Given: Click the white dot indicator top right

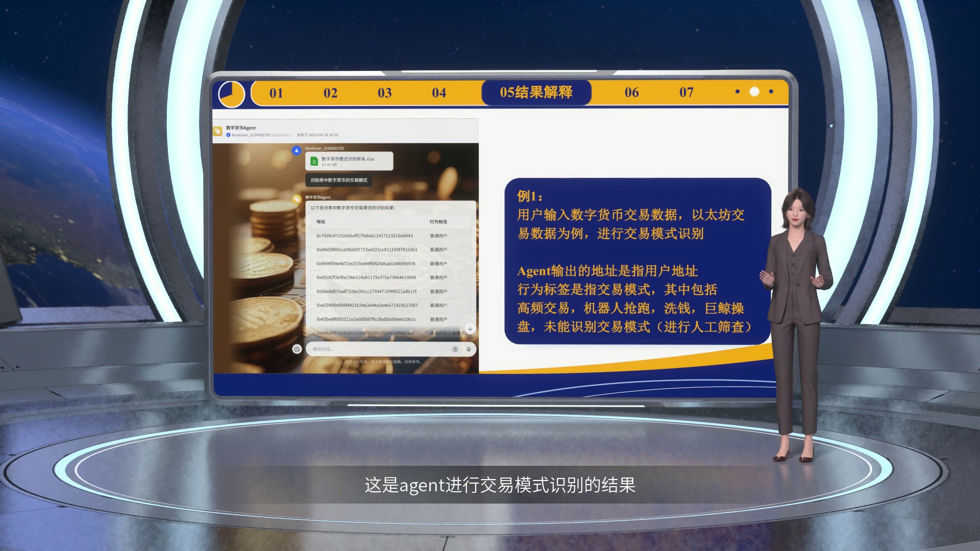Looking at the screenshot, I should pos(754,92).
